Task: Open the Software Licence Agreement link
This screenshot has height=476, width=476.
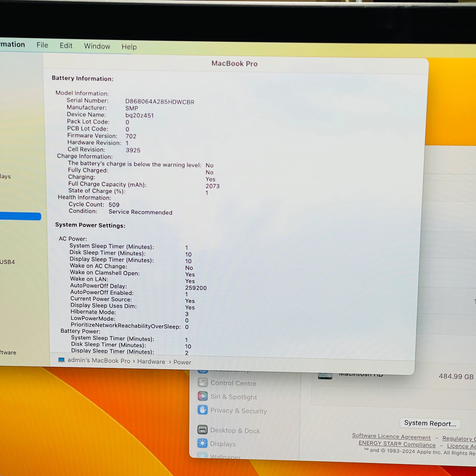Action: pos(391,436)
